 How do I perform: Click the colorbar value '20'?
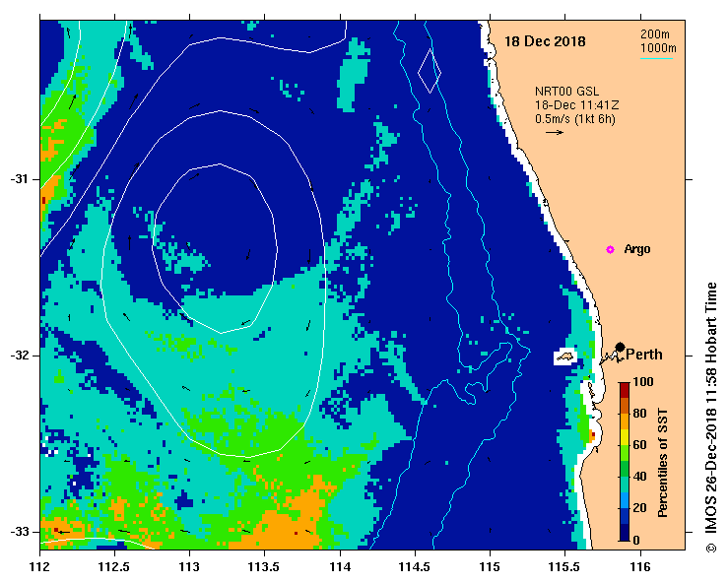639,508
